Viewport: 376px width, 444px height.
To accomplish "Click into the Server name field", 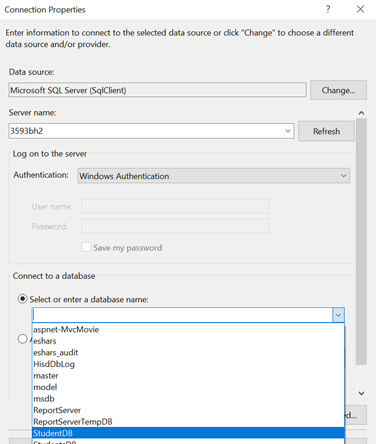I will 146,131.
